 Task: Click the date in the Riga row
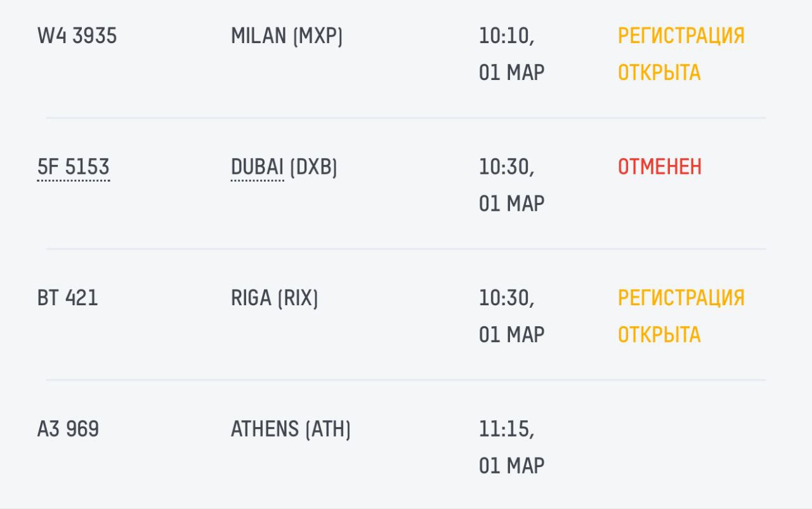click(x=511, y=334)
